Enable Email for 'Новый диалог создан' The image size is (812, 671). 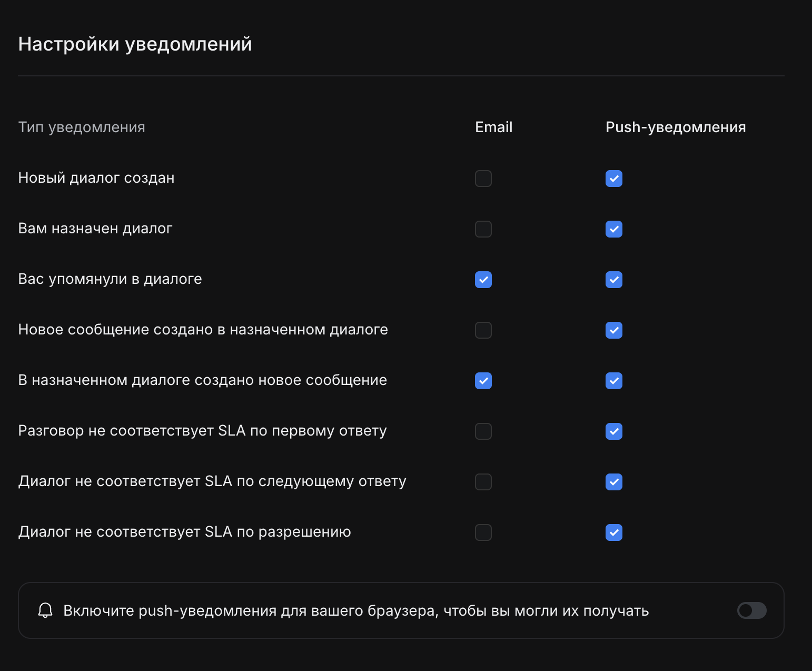coord(483,179)
